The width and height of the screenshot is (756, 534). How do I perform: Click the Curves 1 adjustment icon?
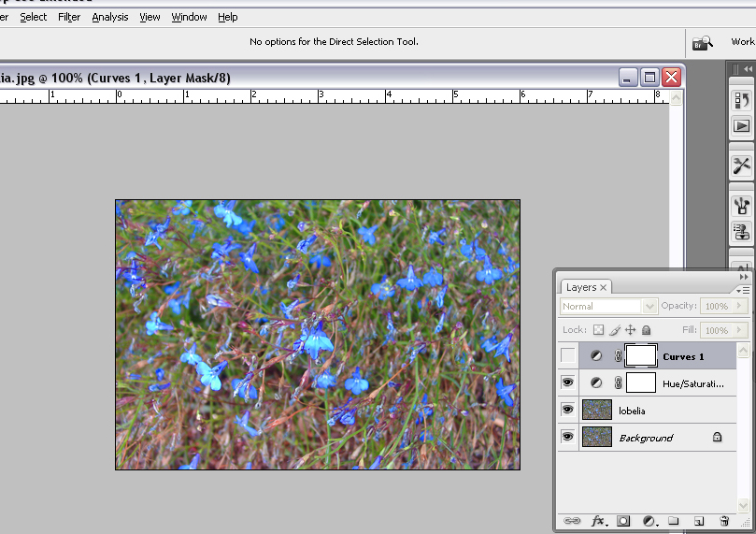pyautogui.click(x=596, y=356)
